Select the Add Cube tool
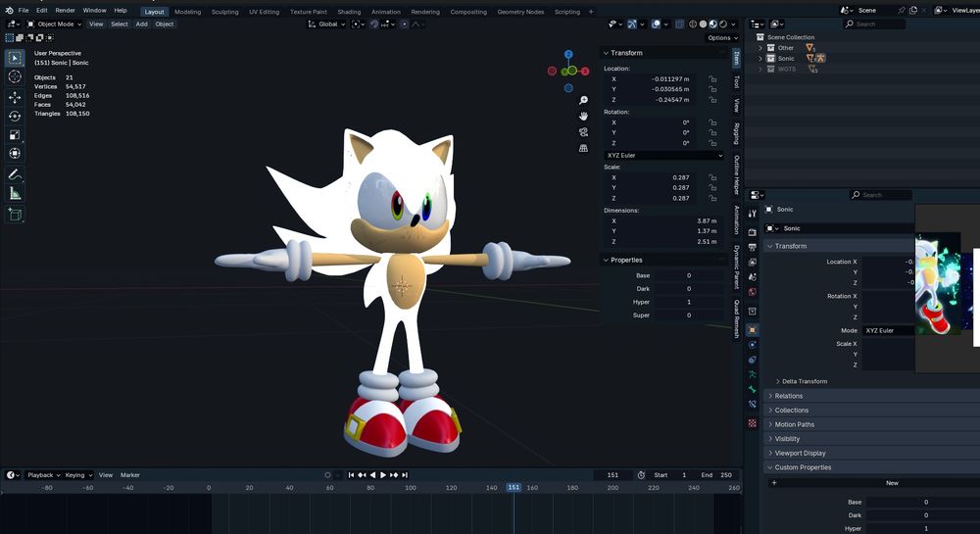This screenshot has height=534, width=980. [x=15, y=215]
